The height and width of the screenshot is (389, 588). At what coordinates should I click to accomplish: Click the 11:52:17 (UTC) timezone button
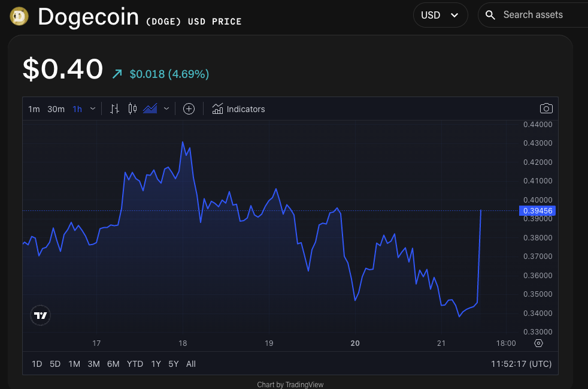521,364
